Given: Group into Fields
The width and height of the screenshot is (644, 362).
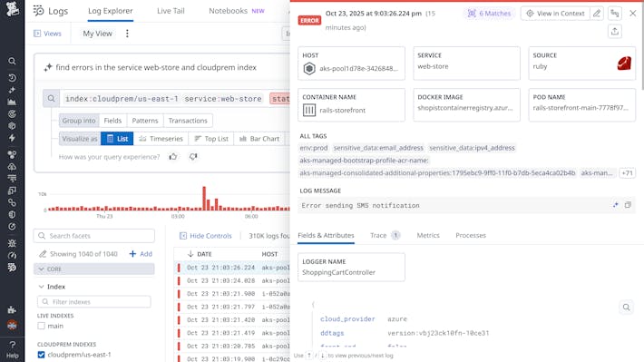Looking at the screenshot, I should click(x=112, y=121).
